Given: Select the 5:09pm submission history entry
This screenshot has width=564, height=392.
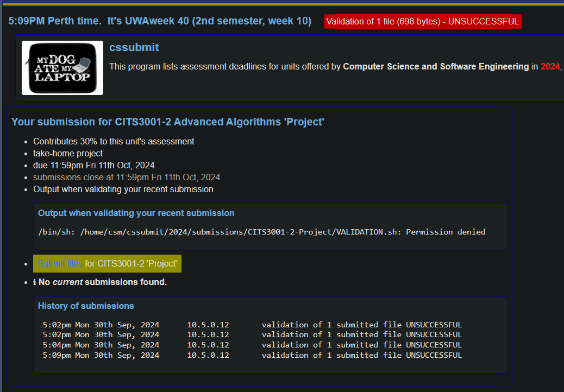Looking at the screenshot, I should click(252, 355).
